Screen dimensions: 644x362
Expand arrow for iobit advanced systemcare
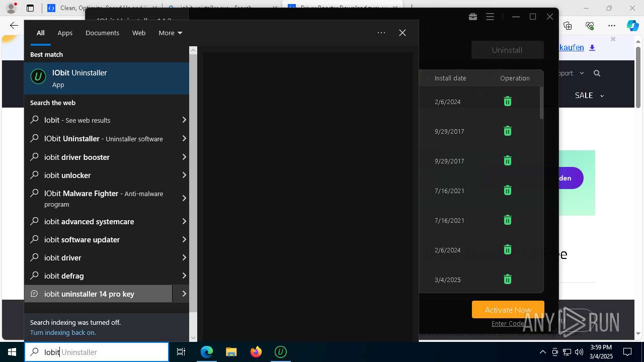(x=184, y=221)
